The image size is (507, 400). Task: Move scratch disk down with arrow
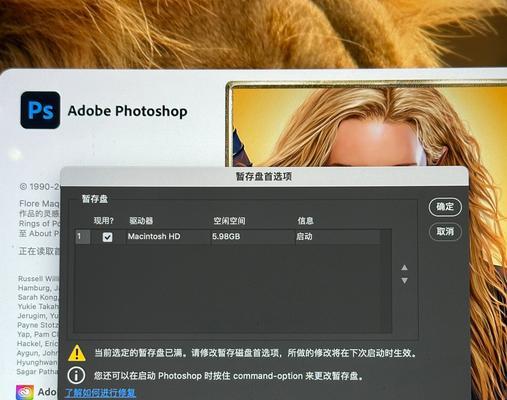404,281
